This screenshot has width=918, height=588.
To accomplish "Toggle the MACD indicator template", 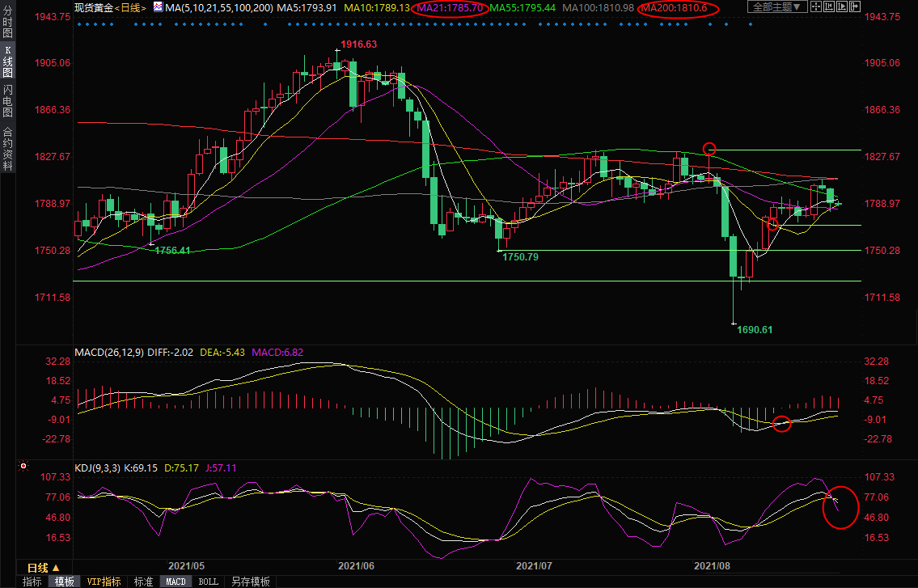I will tap(176, 582).
